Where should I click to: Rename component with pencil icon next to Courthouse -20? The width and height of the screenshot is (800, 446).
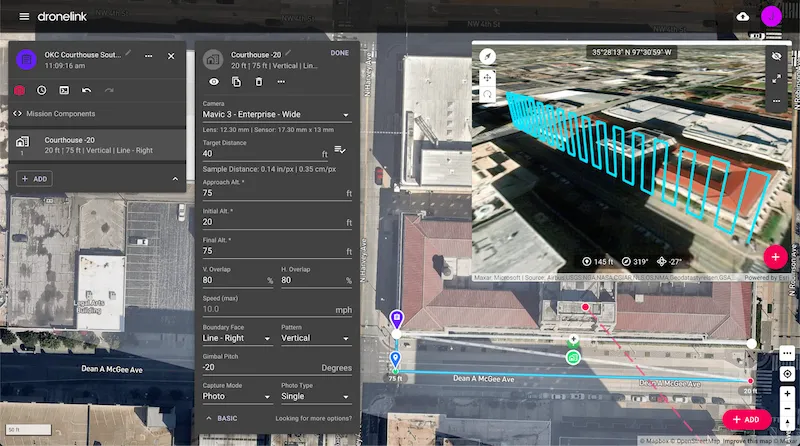(290, 53)
